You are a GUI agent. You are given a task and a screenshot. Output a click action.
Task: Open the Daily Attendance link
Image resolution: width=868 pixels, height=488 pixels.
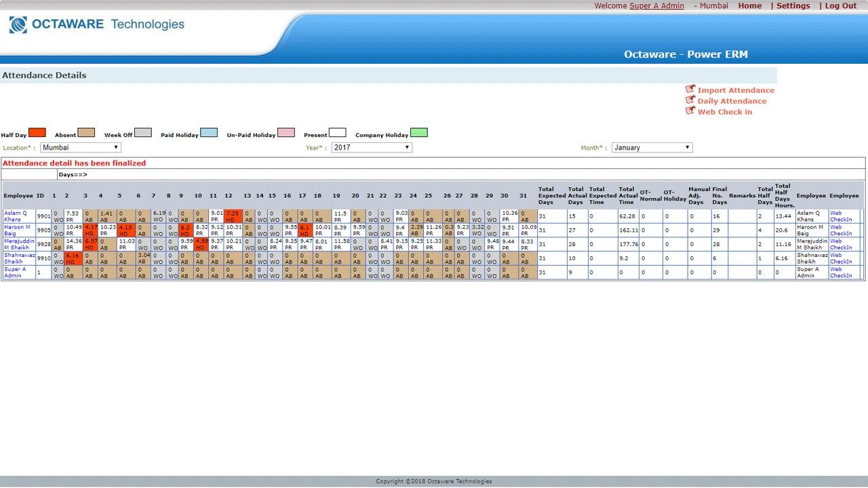732,101
